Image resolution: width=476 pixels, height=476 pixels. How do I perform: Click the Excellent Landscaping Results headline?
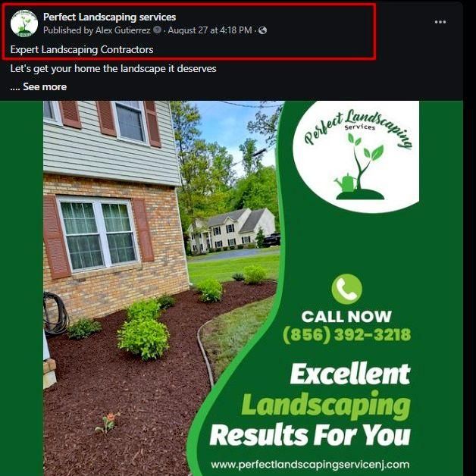click(x=310, y=404)
